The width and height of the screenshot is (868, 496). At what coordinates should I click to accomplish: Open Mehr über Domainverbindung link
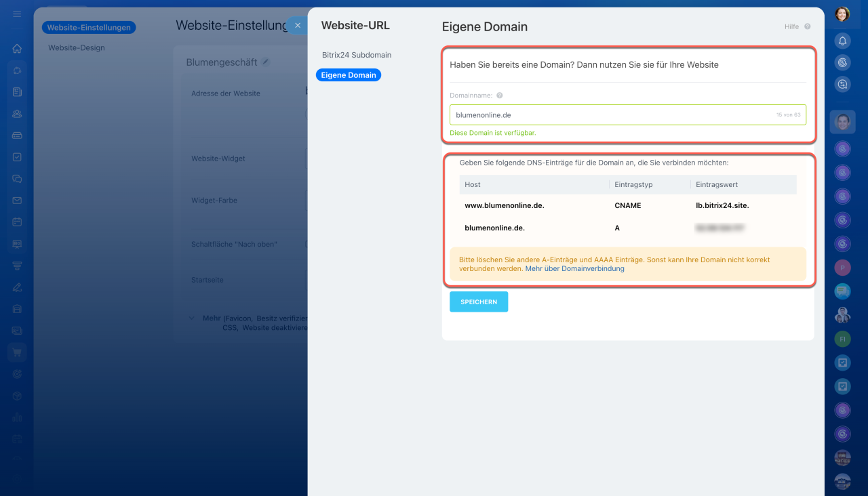coord(575,268)
